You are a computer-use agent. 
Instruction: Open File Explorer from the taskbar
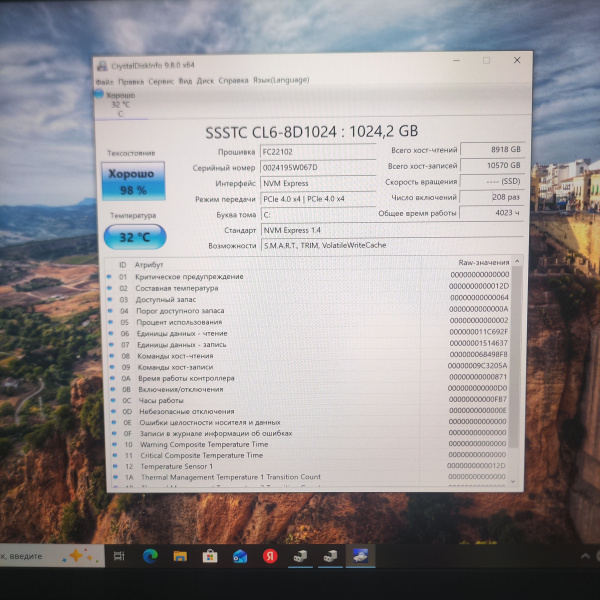pyautogui.click(x=180, y=556)
